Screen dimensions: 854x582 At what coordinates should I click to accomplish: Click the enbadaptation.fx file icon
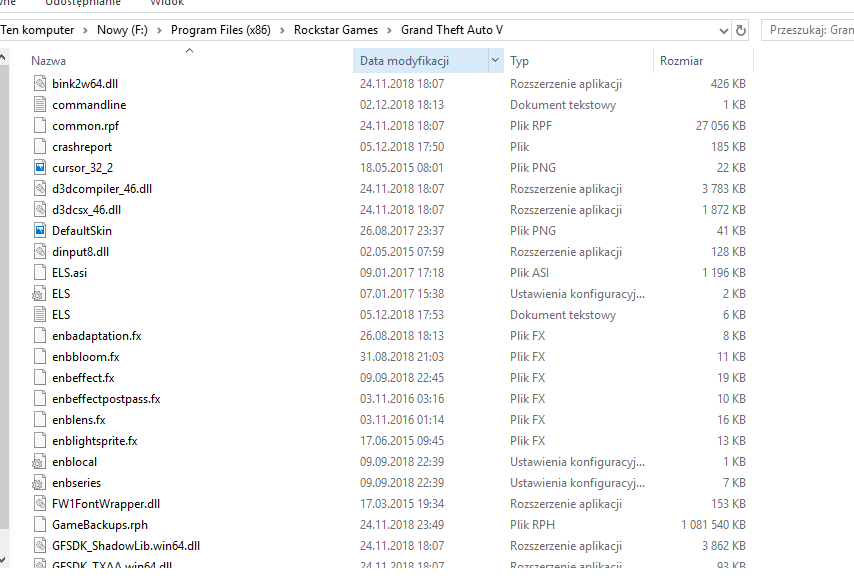[40, 336]
